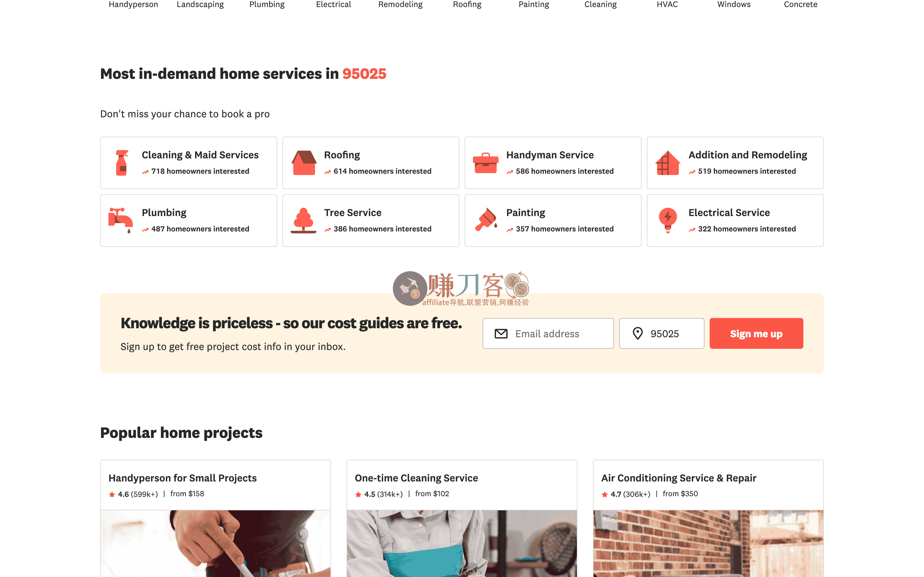Viewport: 924px width, 577px height.
Task: Open the HVAC category tab
Action: pos(667,4)
